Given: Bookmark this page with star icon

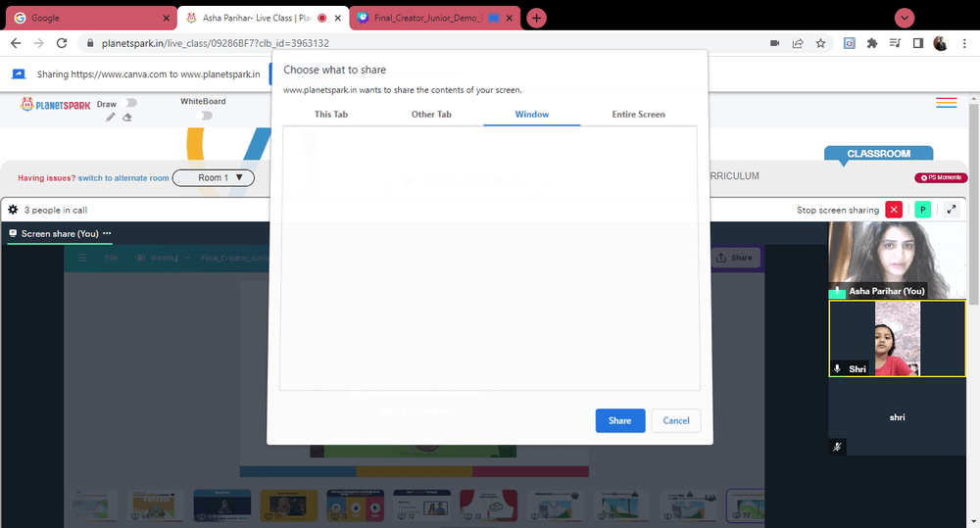Looking at the screenshot, I should point(820,43).
